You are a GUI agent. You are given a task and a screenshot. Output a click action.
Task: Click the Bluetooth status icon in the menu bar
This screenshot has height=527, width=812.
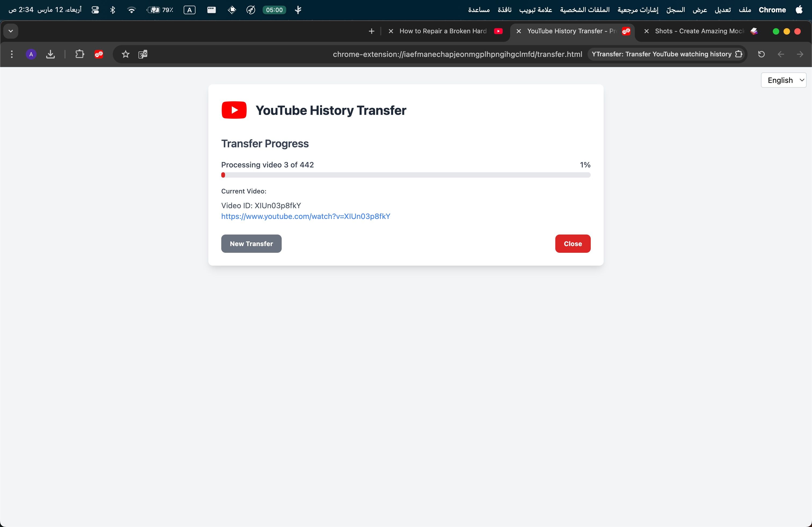click(113, 10)
